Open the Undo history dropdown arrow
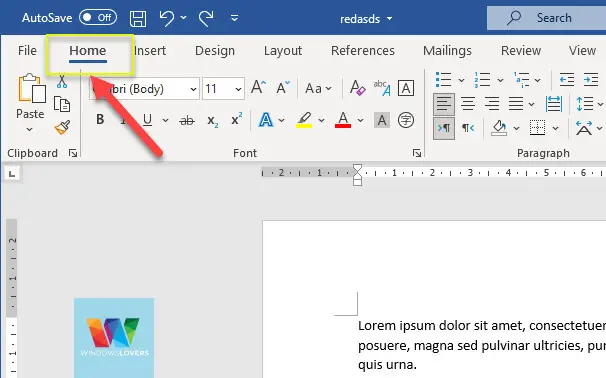Image resolution: width=606 pixels, height=378 pixels. point(184,18)
